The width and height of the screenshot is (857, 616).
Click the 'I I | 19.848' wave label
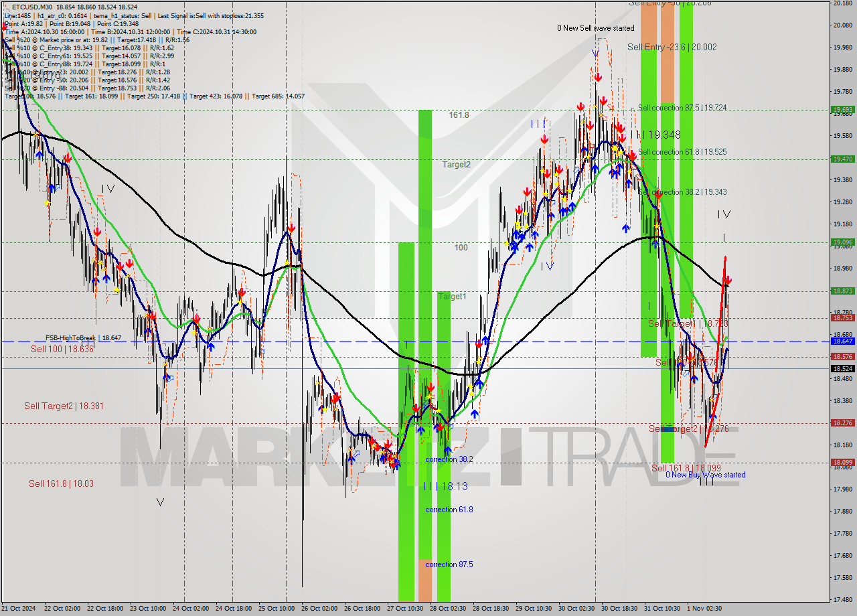point(655,135)
